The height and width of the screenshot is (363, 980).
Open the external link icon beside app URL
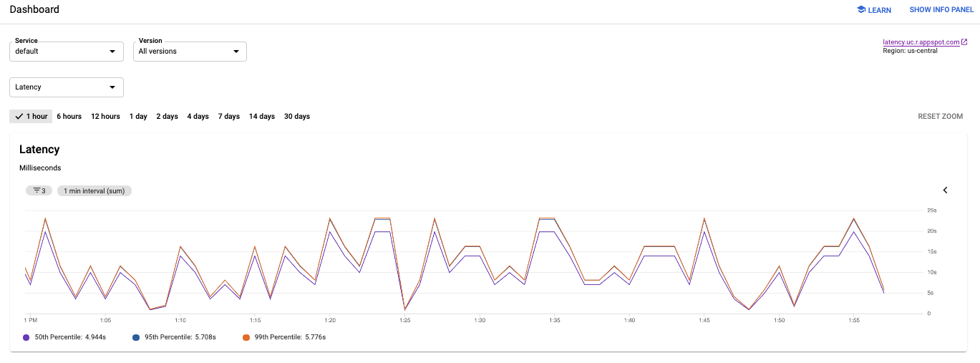coord(964,42)
